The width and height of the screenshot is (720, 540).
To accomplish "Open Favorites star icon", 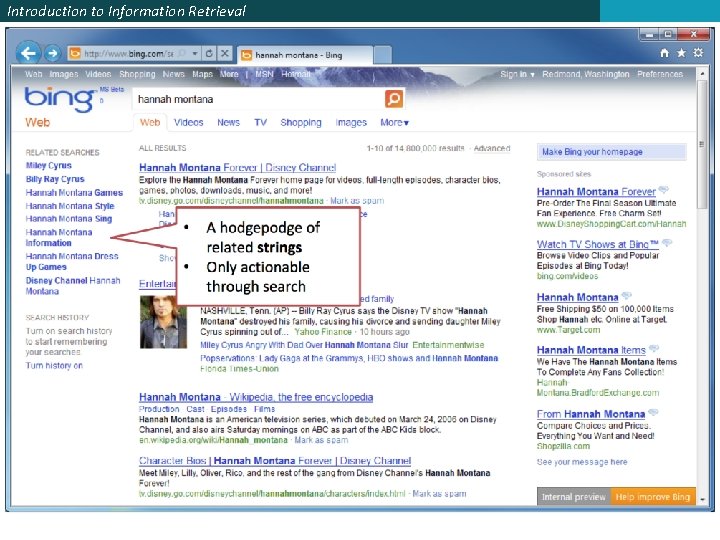I will pos(681,53).
